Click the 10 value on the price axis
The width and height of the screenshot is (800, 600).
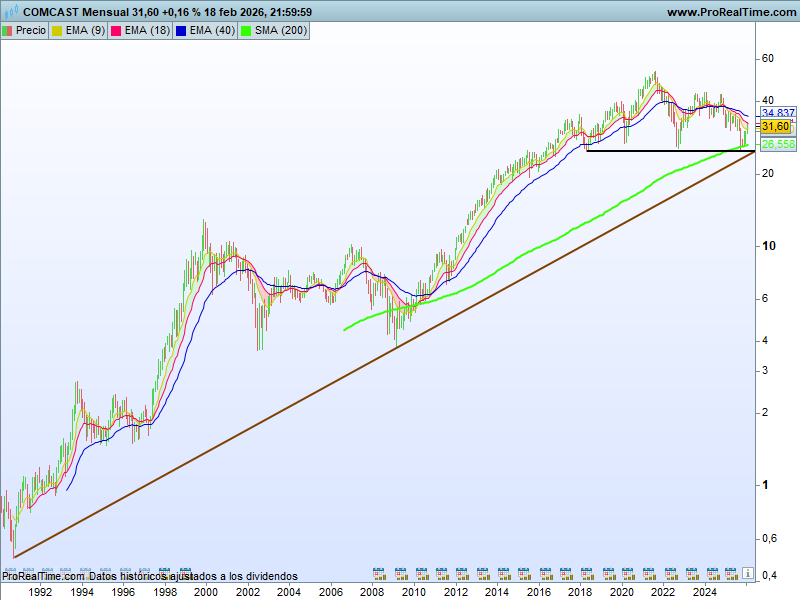768,245
